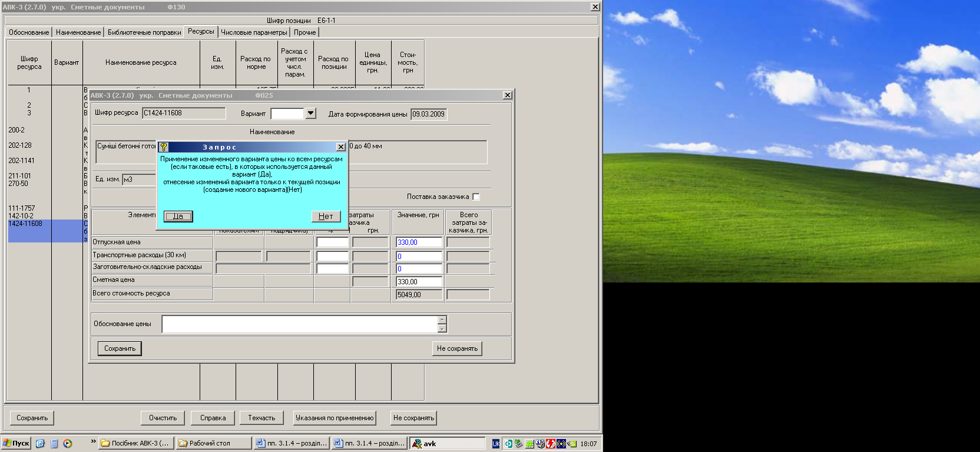Click Не сохранять at bottom of Ф130 window
This screenshot has width=980, height=452.
(x=413, y=418)
